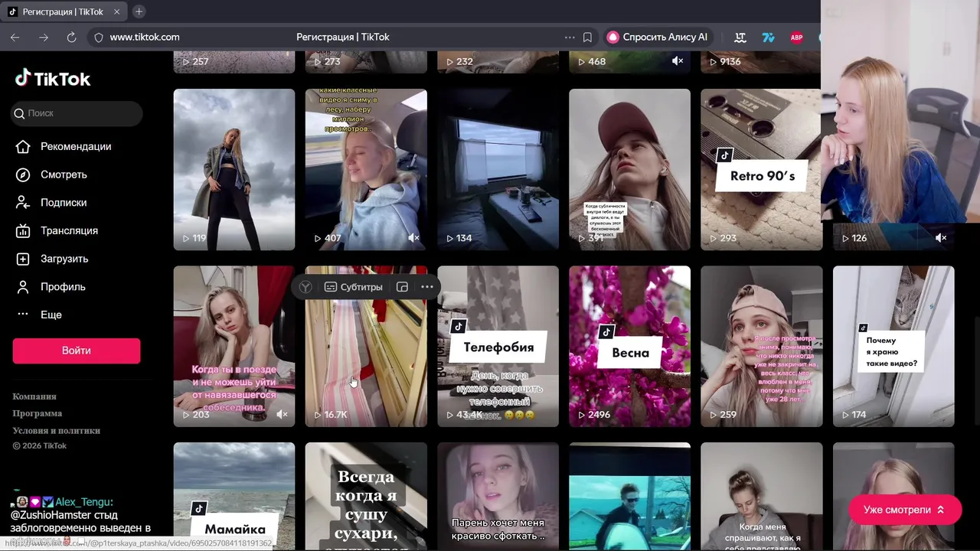The width and height of the screenshot is (980, 551).
Task: Open the Компания footer link
Action: click(x=34, y=396)
